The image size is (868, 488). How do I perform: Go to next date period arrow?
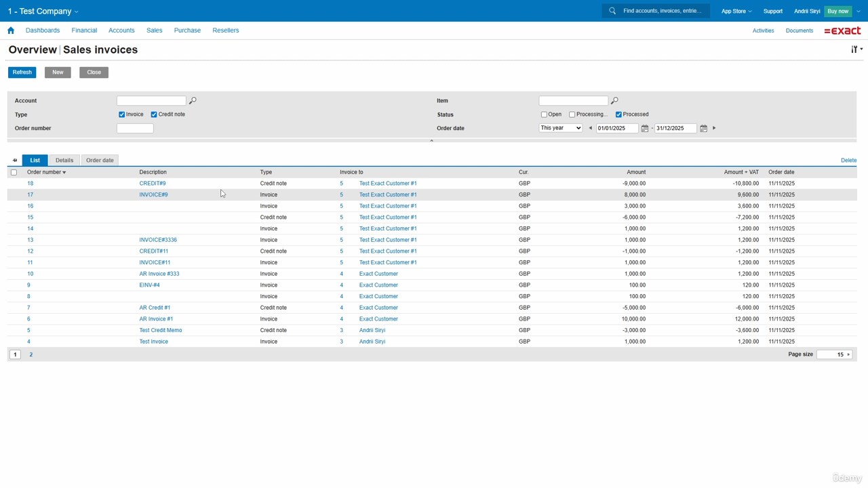click(x=714, y=128)
